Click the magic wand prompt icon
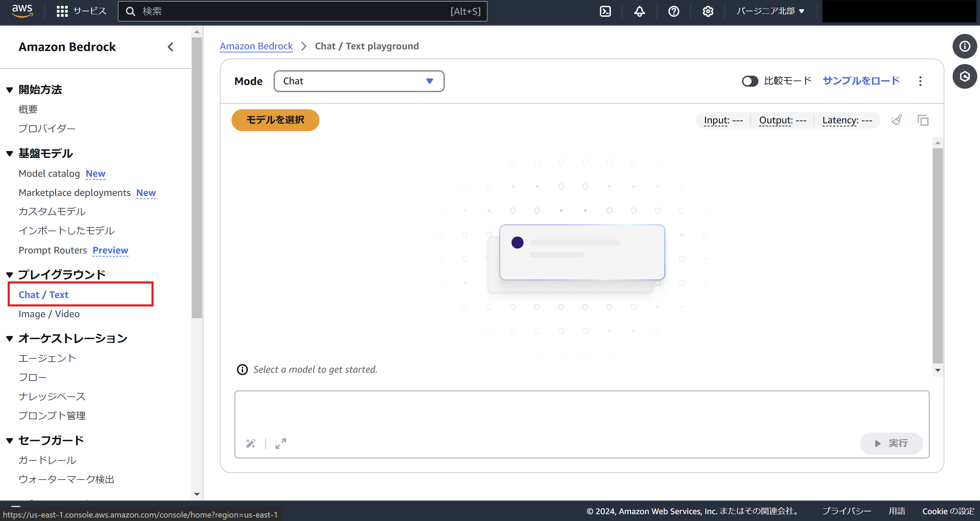The width and height of the screenshot is (980, 521). [x=251, y=443]
